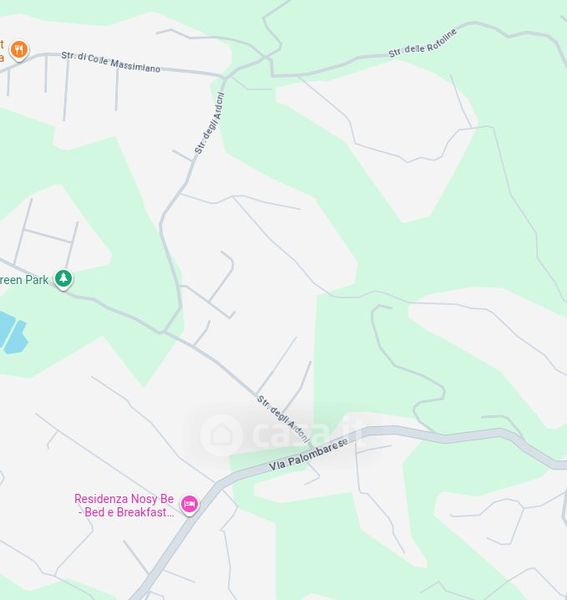Click Str. degli Ardoni label near Via Palombarese

point(283,420)
